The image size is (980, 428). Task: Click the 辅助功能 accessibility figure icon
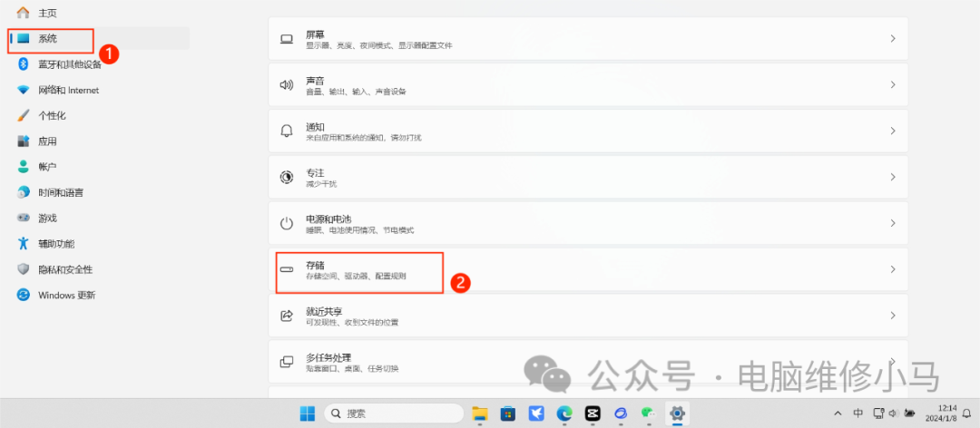pyautogui.click(x=23, y=244)
